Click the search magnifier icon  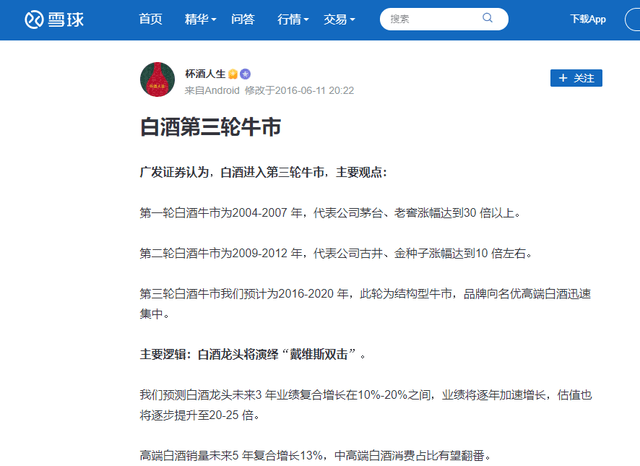click(x=487, y=18)
